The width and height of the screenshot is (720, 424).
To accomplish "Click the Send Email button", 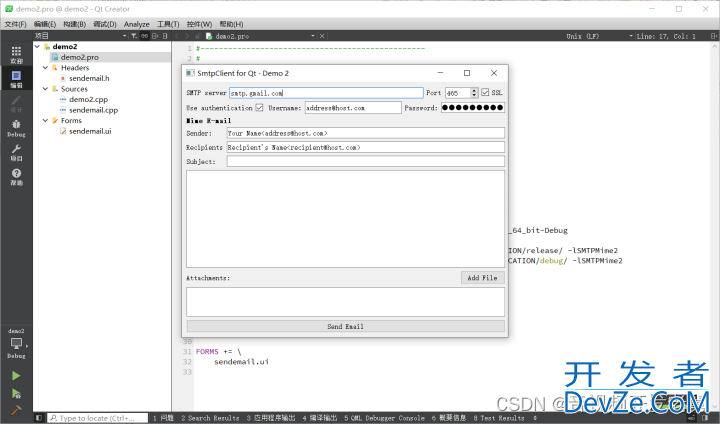I will (345, 326).
